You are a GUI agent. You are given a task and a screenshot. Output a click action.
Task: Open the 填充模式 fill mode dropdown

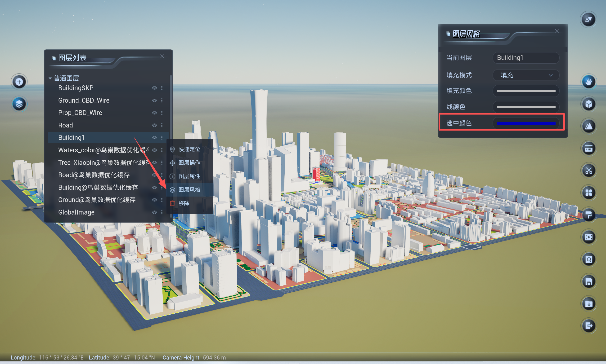(x=526, y=75)
